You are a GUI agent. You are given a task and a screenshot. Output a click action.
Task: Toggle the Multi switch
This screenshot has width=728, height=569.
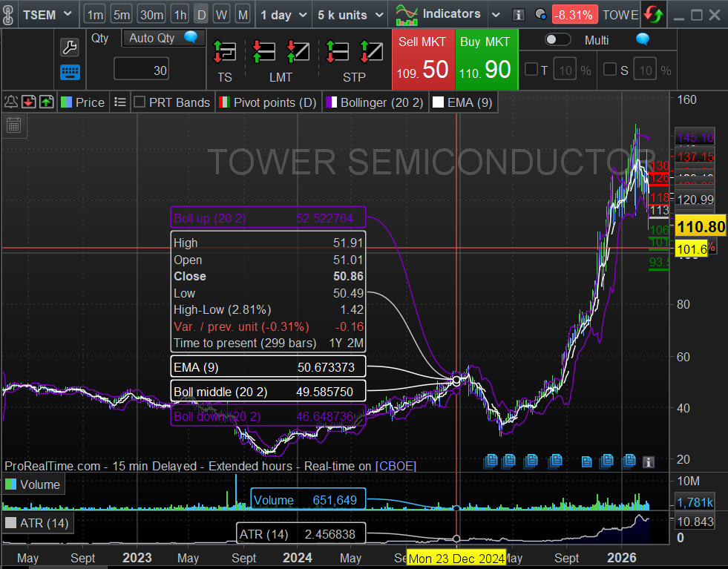(558, 40)
